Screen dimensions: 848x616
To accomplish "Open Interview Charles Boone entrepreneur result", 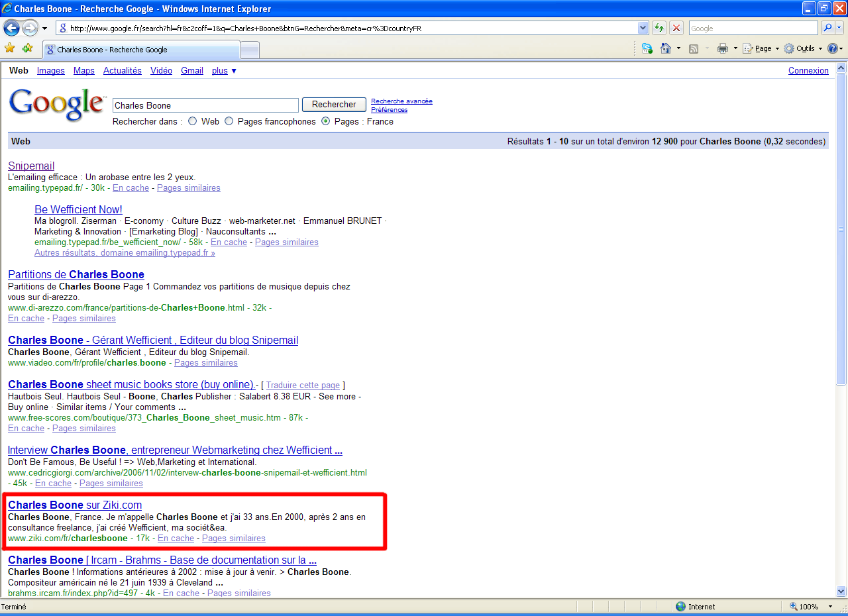I will (175, 450).
